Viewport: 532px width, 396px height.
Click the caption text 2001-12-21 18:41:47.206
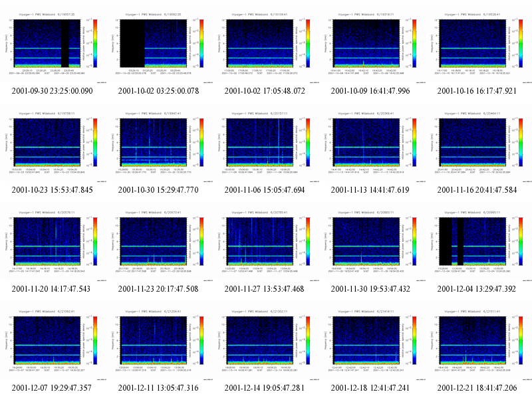(x=477, y=388)
